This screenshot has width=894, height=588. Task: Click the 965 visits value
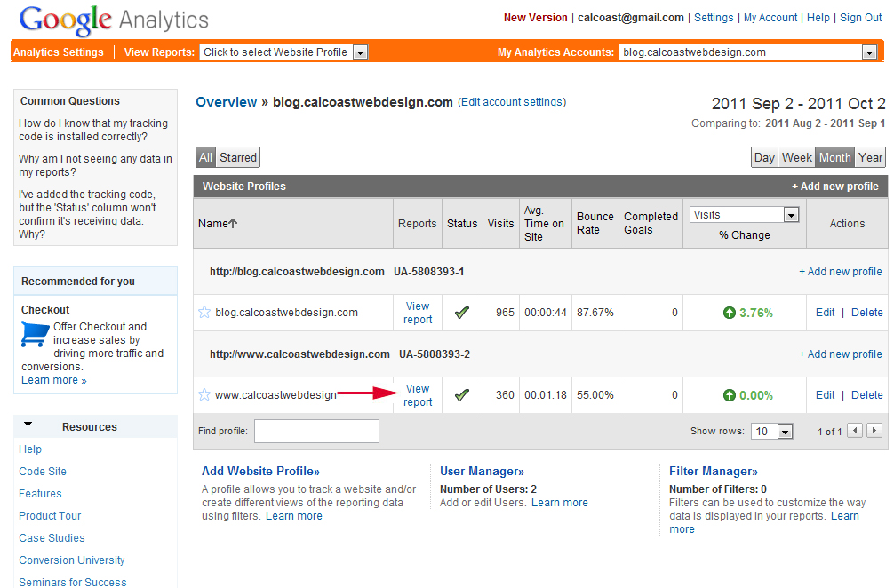505,313
